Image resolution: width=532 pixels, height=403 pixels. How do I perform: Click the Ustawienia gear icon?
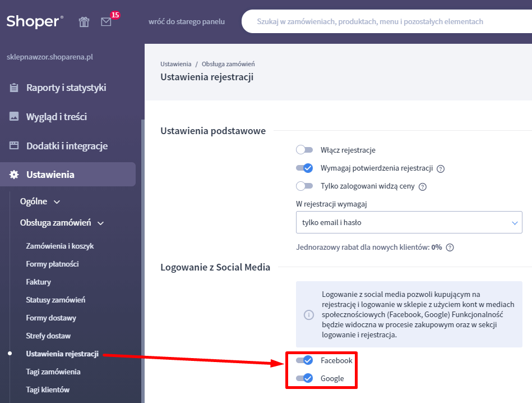pos(14,175)
